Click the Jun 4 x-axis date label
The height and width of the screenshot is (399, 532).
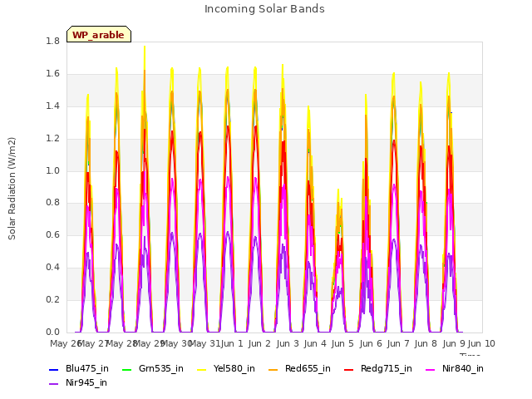coord(315,343)
